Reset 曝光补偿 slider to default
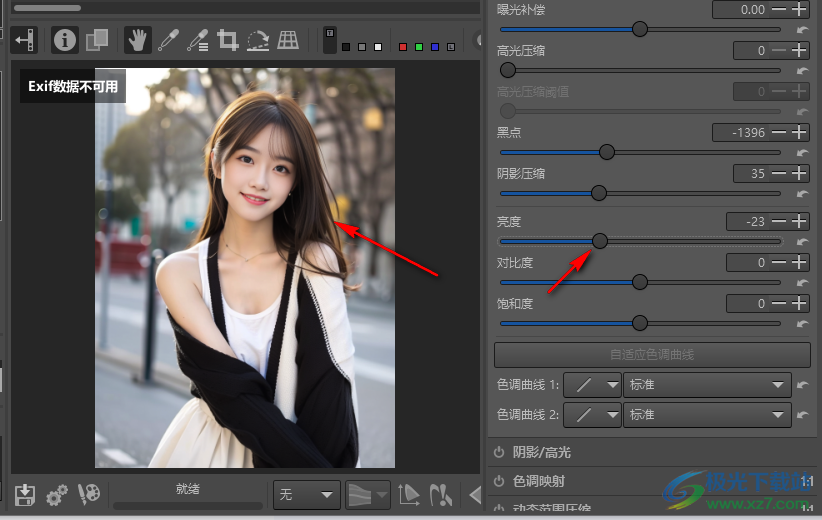Image resolution: width=822 pixels, height=520 pixels. point(802,30)
